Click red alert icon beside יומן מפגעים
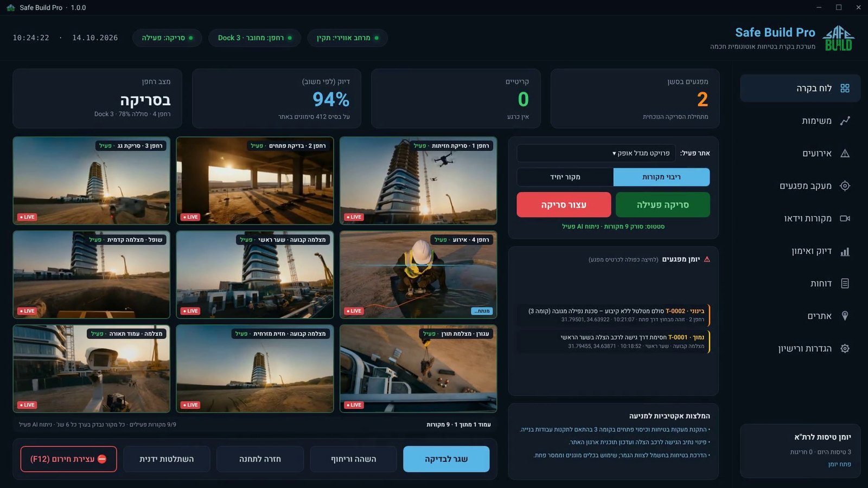Image resolution: width=868 pixels, height=488 pixels. [x=707, y=259]
